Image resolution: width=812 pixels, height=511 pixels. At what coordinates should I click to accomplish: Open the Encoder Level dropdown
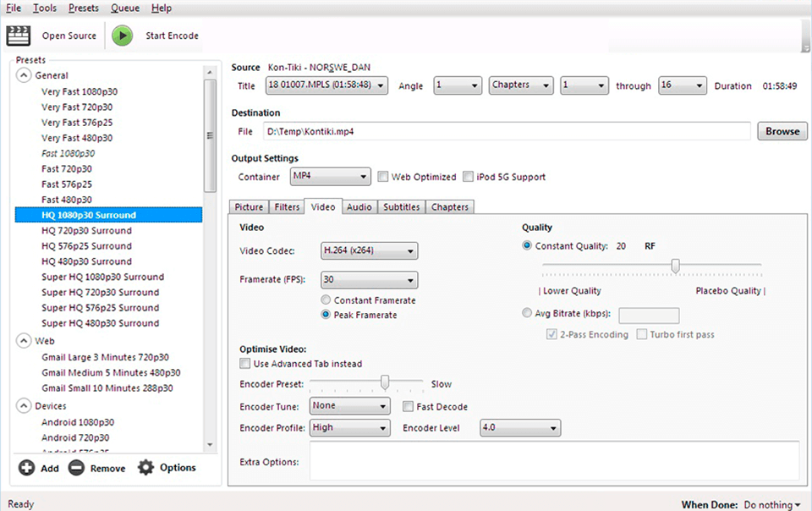coord(519,428)
